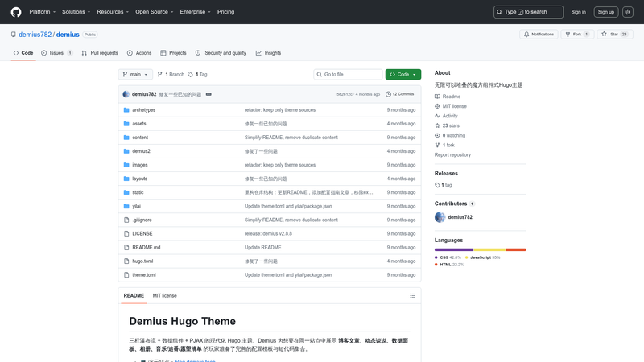Click the yellow JavaScript segment of language bar

[x=489, y=249]
